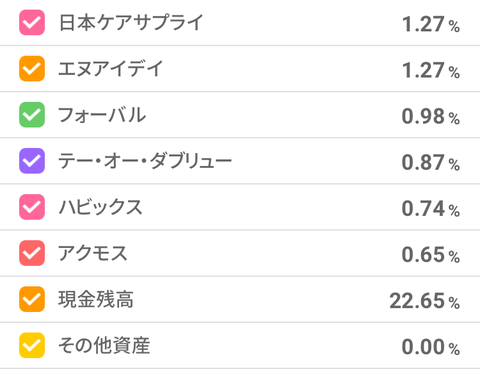Open the テー・オー・ダブリュー entry
This screenshot has height=369, width=480.
tap(240, 161)
